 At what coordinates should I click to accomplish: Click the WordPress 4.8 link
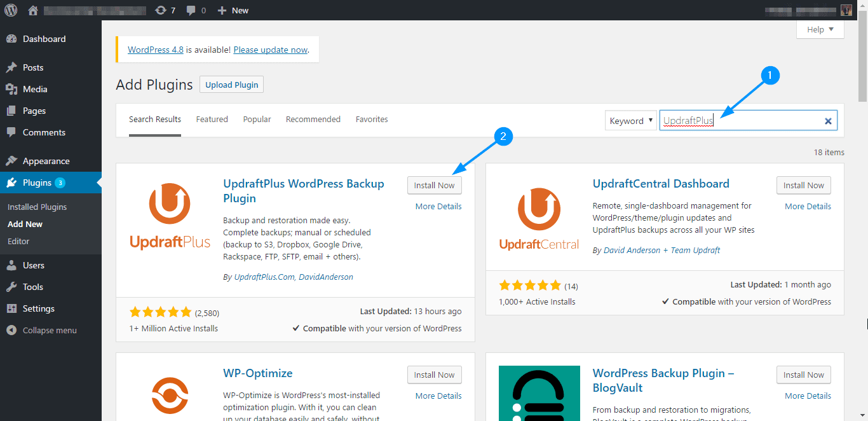click(156, 50)
